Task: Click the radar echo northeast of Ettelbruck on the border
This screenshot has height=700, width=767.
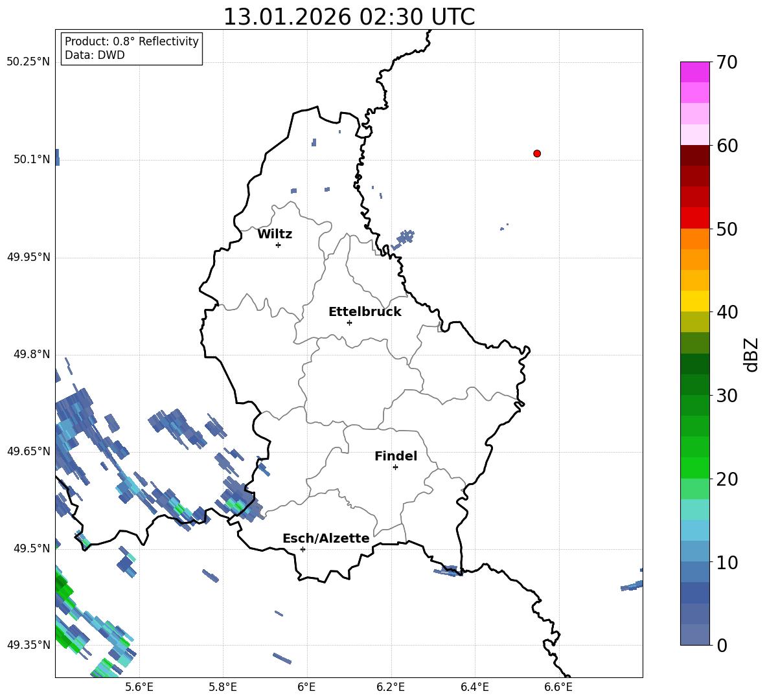Action: [403, 239]
